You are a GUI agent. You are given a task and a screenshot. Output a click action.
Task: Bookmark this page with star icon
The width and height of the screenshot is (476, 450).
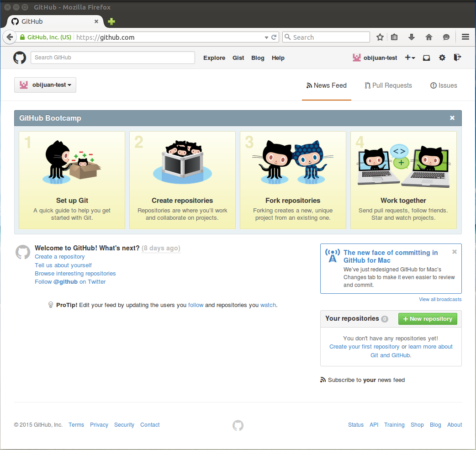[x=380, y=37]
